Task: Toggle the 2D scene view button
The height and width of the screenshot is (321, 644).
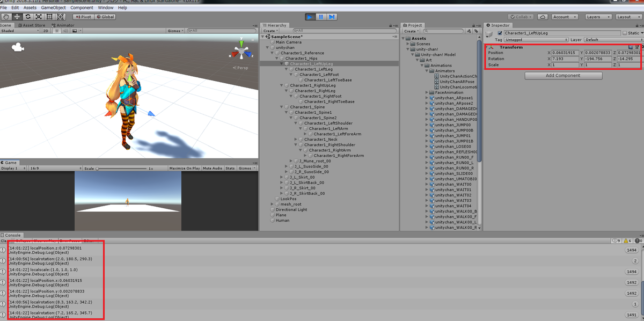Action: [x=46, y=31]
